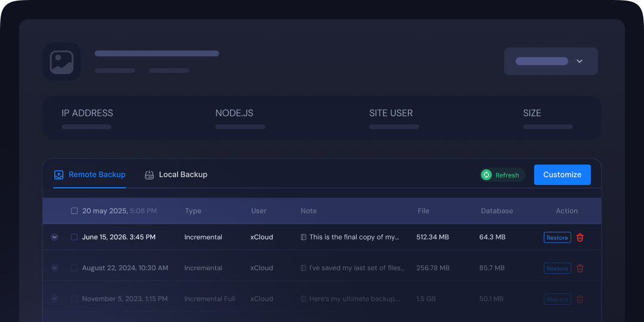Check the August 22, 2024 backup checkbox
644x322 pixels.
75,268
